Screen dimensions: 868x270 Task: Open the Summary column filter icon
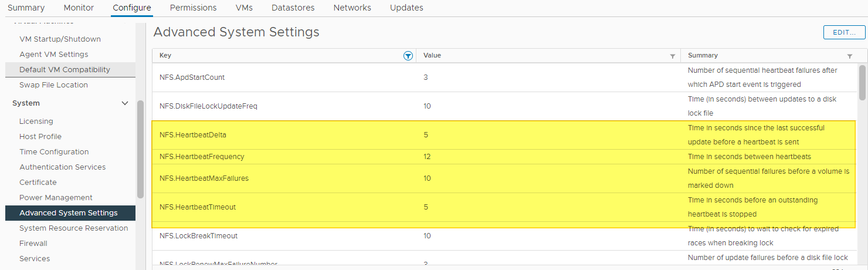pyautogui.click(x=850, y=56)
